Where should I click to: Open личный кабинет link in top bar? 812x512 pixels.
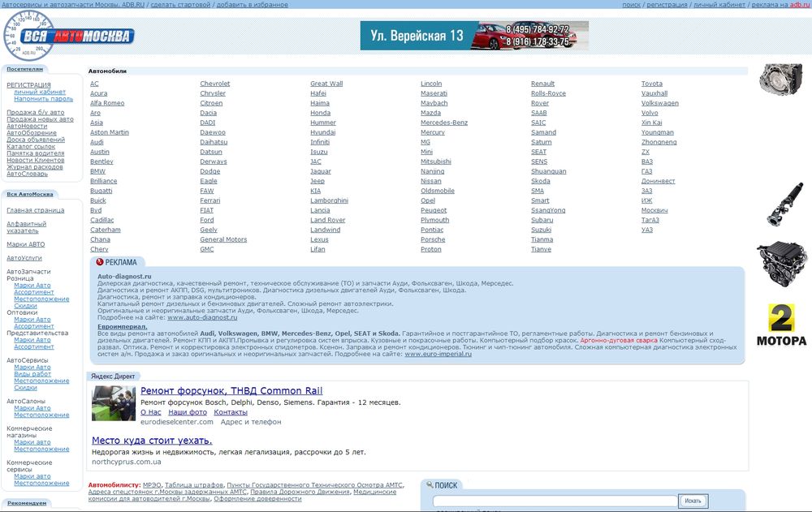point(719,5)
